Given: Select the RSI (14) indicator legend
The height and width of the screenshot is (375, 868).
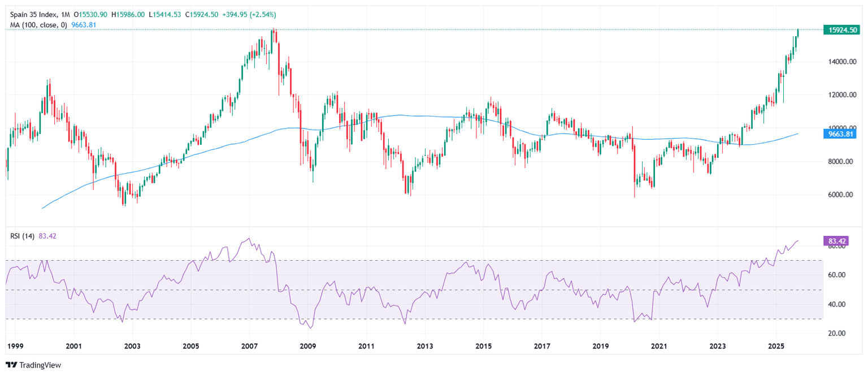Looking at the screenshot, I should [x=23, y=236].
